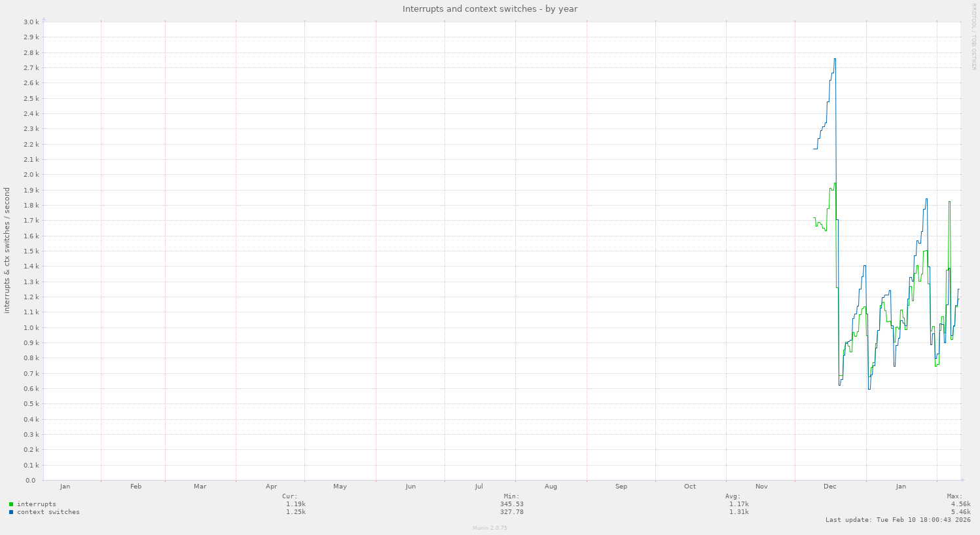980x535 pixels.
Task: Click the Munin 2.0.75 version text
Action: pos(490,528)
